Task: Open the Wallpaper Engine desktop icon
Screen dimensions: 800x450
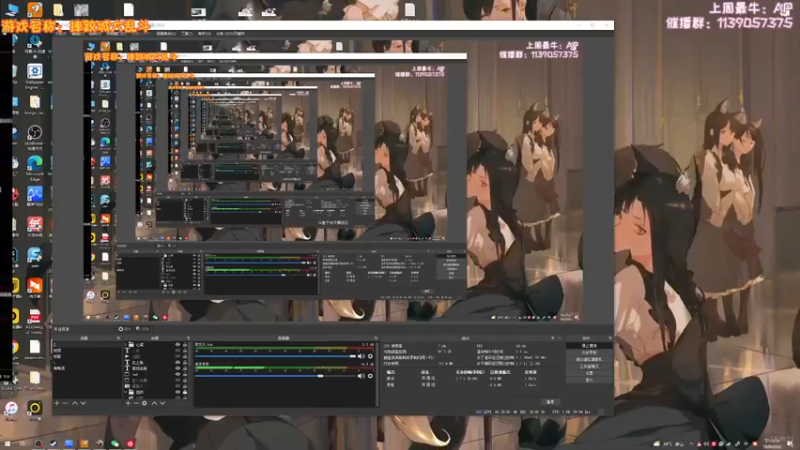Action: 35,74
